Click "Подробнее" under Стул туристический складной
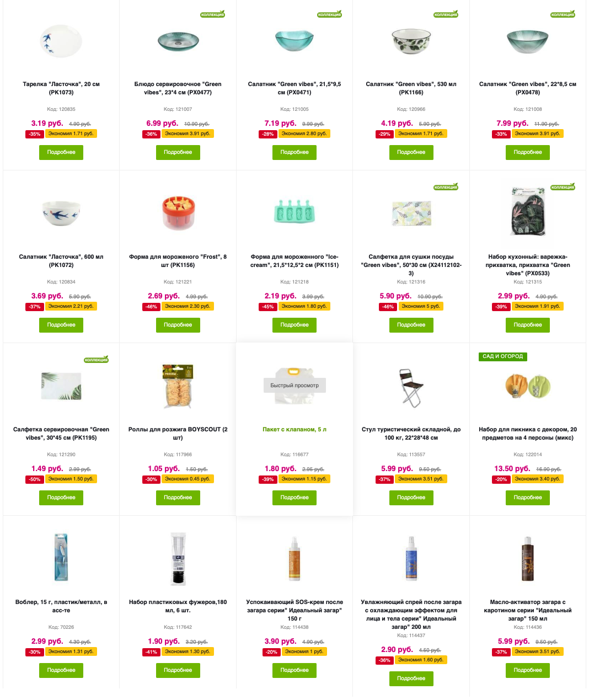This screenshot has width=589, height=700. pos(411,498)
